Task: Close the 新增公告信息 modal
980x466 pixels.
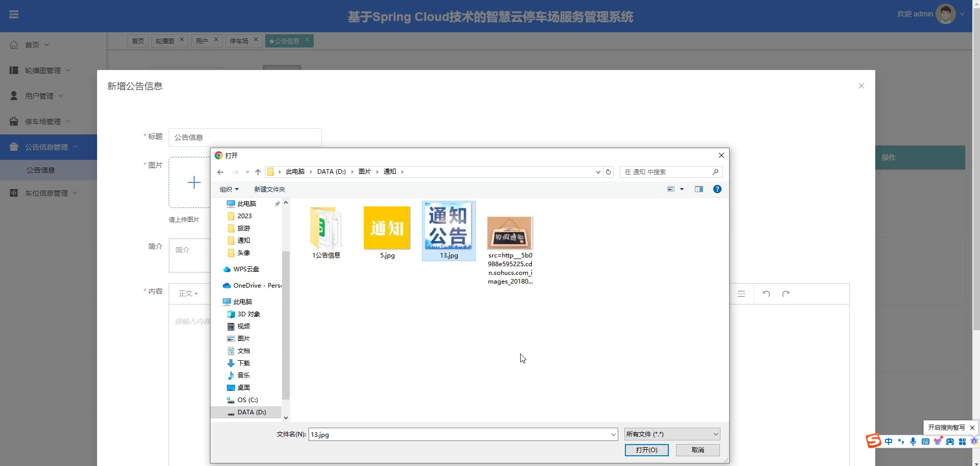Action: (861, 86)
